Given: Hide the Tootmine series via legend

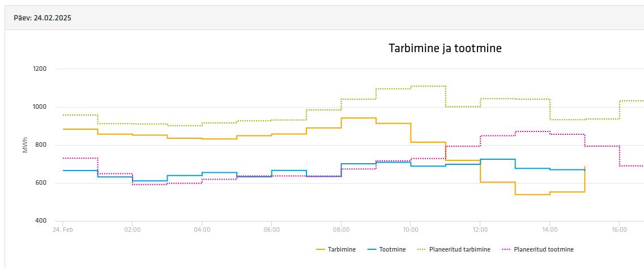Looking at the screenshot, I should [x=392, y=249].
